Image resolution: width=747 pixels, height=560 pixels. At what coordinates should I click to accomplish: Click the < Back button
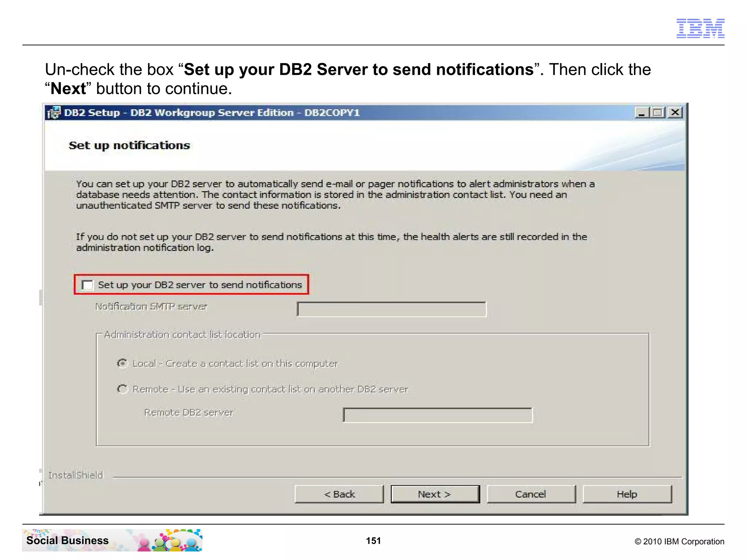click(x=339, y=494)
